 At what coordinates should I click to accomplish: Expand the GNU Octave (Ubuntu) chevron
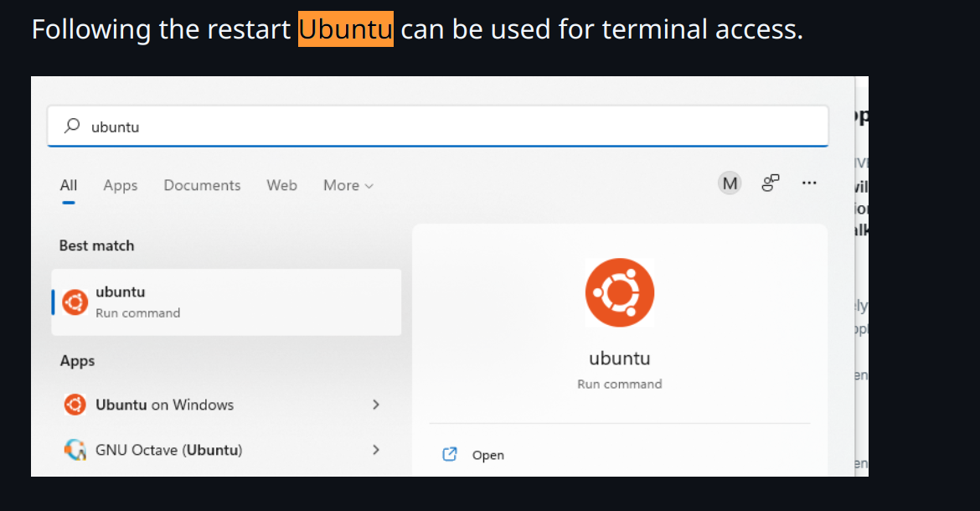375,450
